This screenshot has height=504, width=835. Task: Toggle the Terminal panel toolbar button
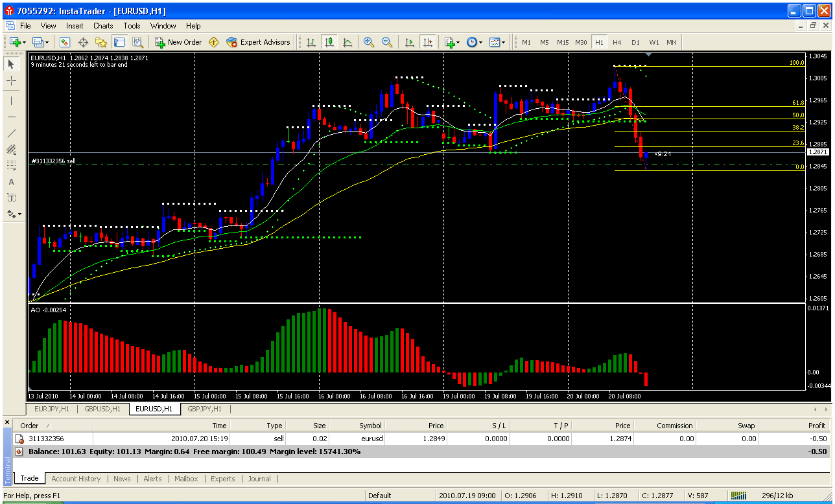(x=119, y=42)
